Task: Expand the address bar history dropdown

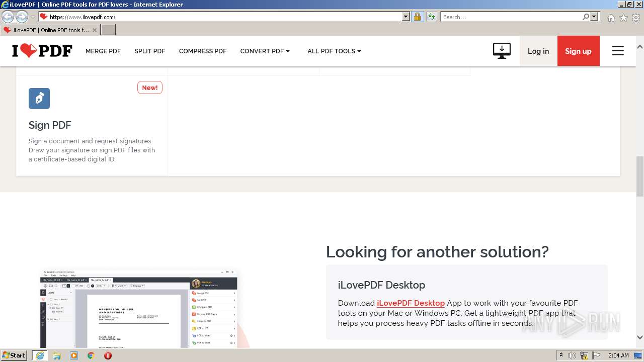Action: 406,17
